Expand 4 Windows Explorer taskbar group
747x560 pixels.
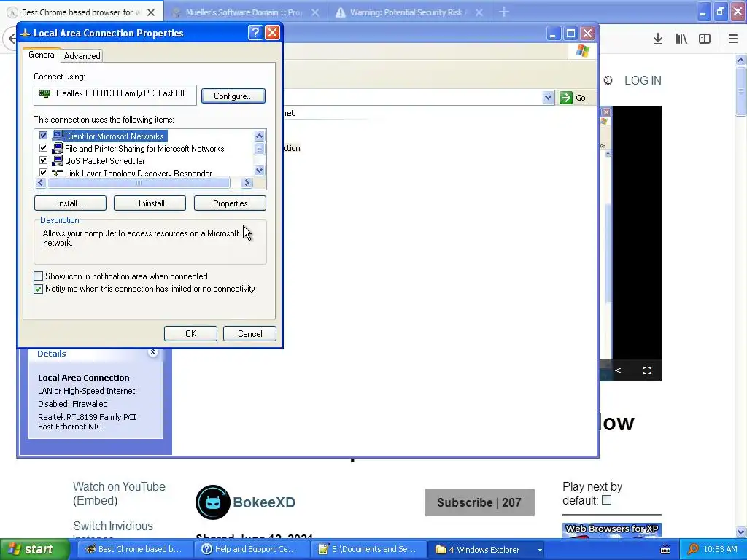click(x=486, y=550)
